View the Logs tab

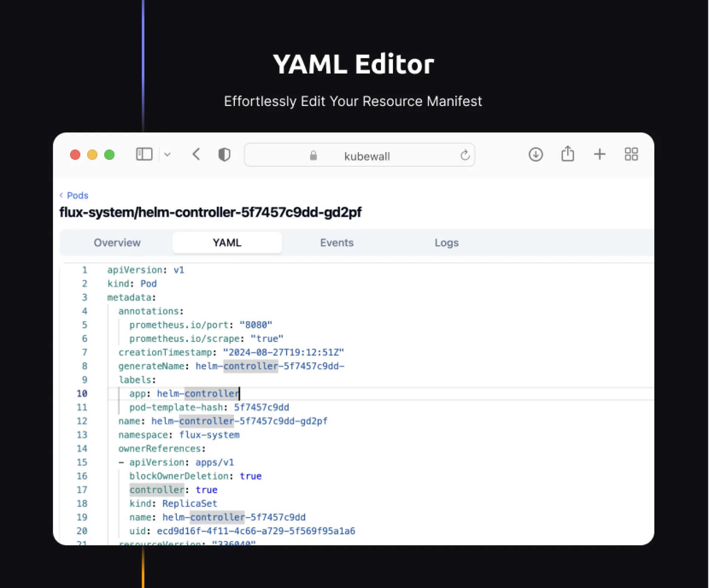pos(446,243)
